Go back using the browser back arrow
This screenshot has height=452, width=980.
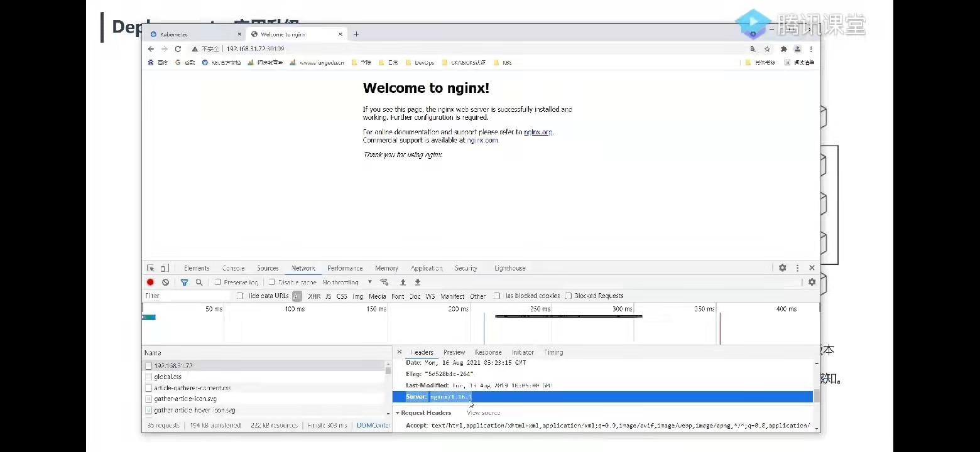151,49
